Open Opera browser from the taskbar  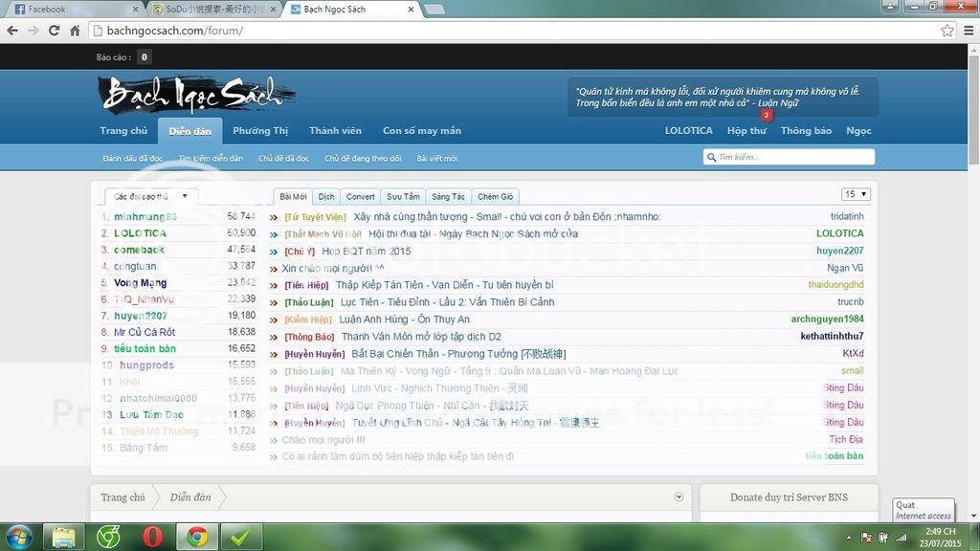[x=152, y=537]
